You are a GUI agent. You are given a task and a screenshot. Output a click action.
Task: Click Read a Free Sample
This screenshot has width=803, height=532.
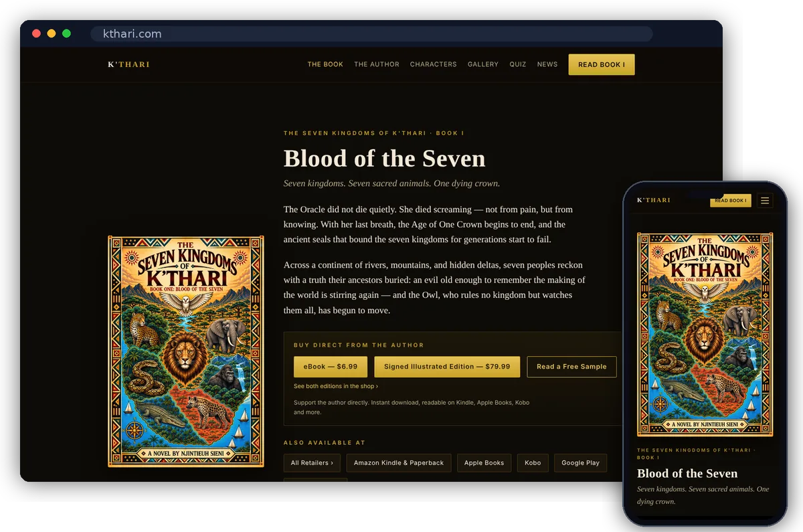tap(571, 367)
